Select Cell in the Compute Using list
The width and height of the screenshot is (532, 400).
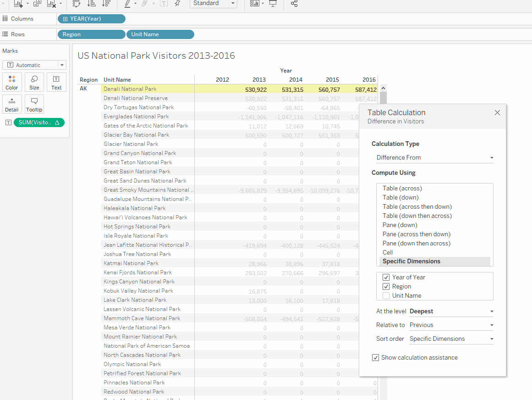(387, 252)
